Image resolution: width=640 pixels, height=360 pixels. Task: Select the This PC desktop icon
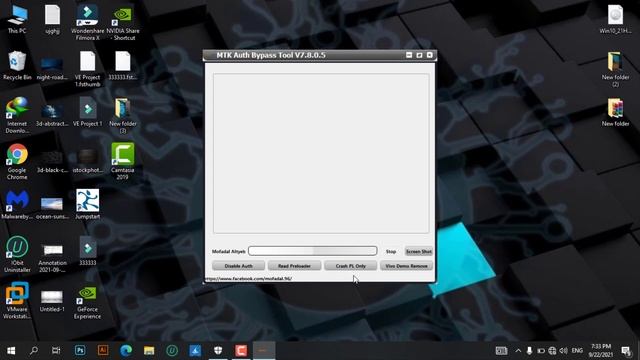click(x=17, y=19)
